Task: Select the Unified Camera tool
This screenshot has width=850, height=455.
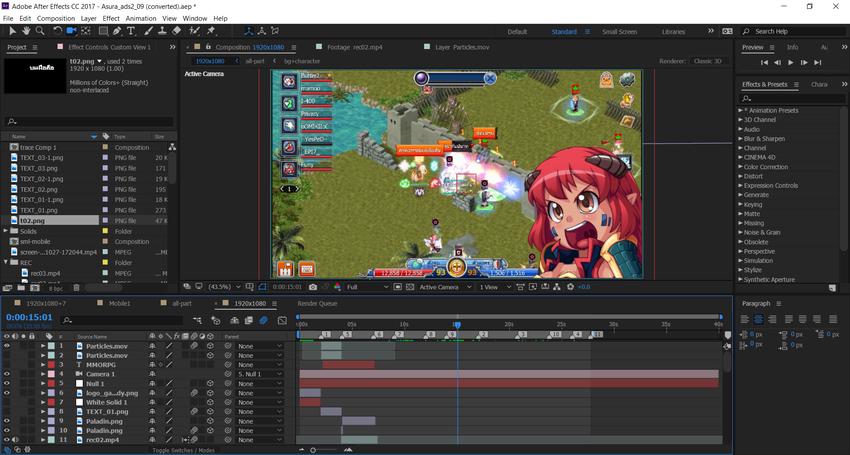Action: [x=72, y=31]
